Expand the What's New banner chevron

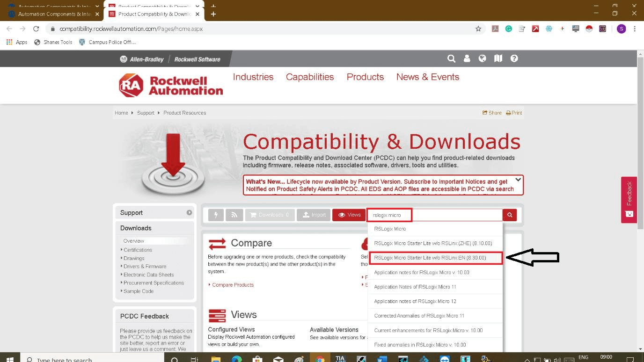[x=518, y=180]
